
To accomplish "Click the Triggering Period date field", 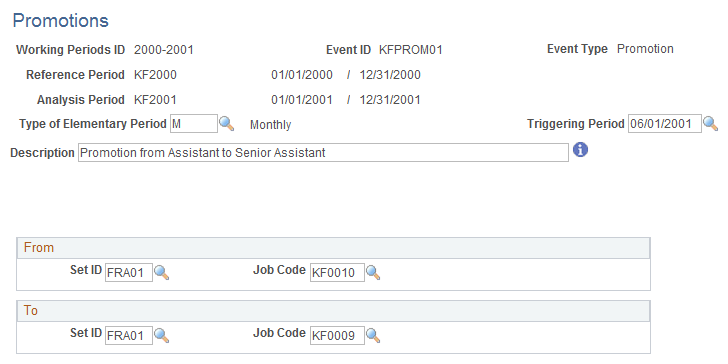I will click(664, 124).
